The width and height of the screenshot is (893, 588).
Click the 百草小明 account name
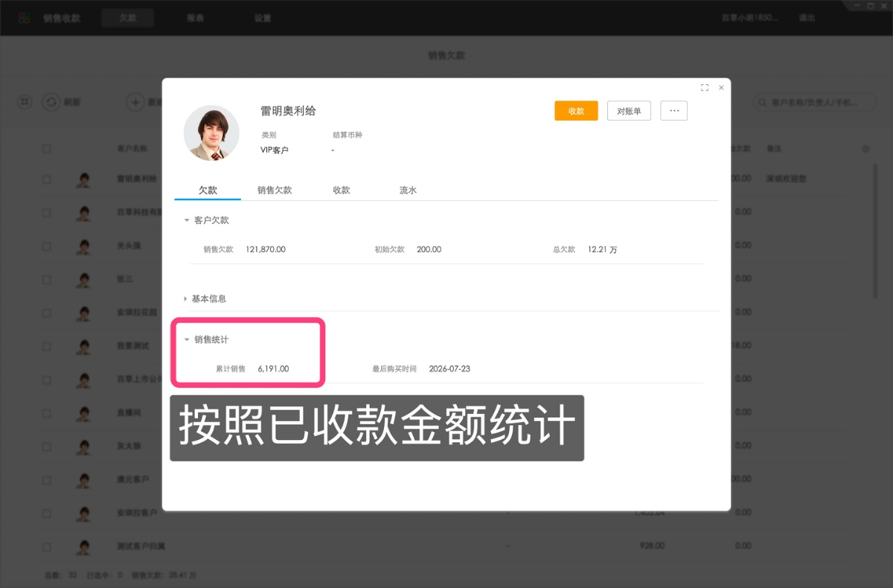pos(750,18)
